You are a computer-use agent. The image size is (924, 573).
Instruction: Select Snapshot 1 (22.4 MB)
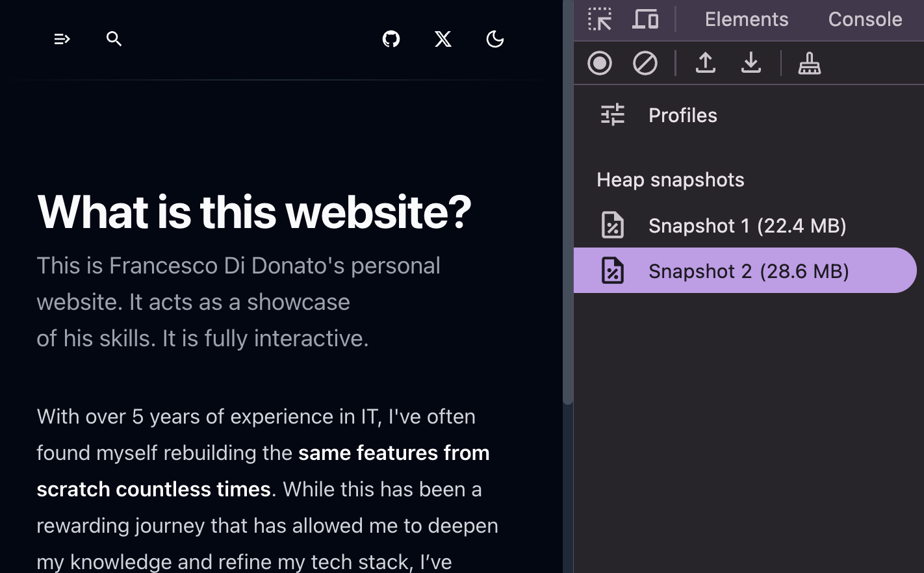point(747,226)
